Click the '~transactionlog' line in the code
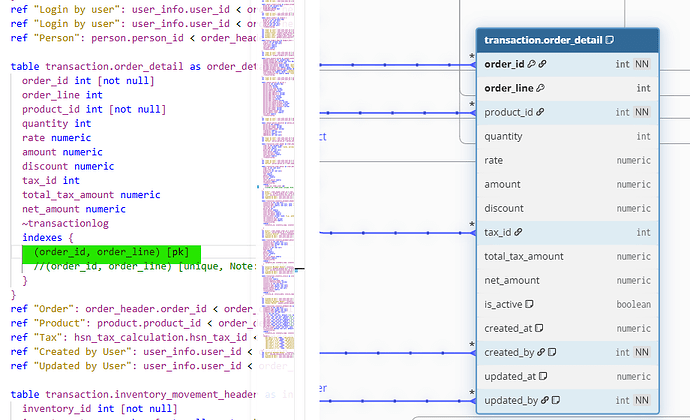The width and height of the screenshot is (690, 420). pos(65,223)
